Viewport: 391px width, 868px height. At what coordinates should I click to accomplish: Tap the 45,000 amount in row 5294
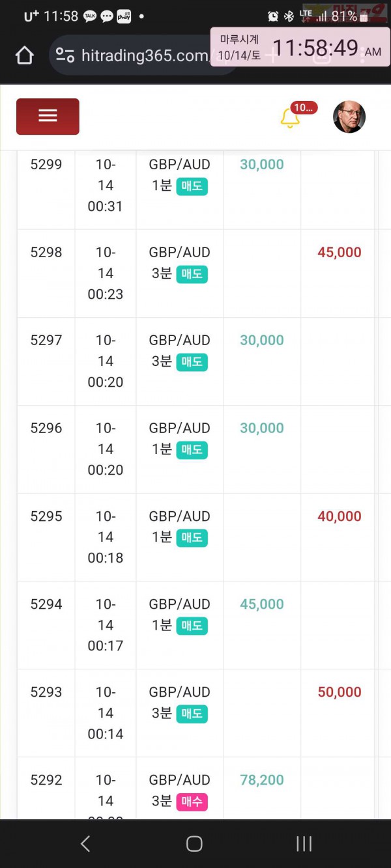point(262,604)
